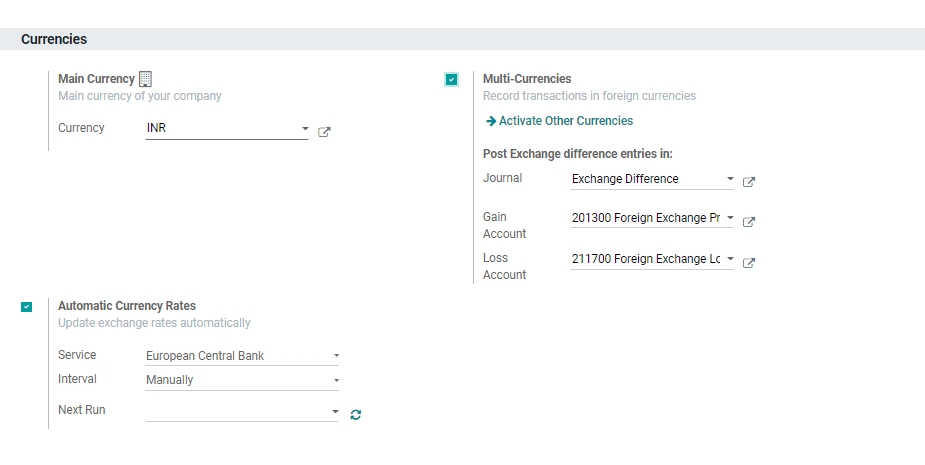Viewport: 925px width, 465px height.
Task: Click arrow icon before Activate Other Currencies
Action: coord(490,121)
